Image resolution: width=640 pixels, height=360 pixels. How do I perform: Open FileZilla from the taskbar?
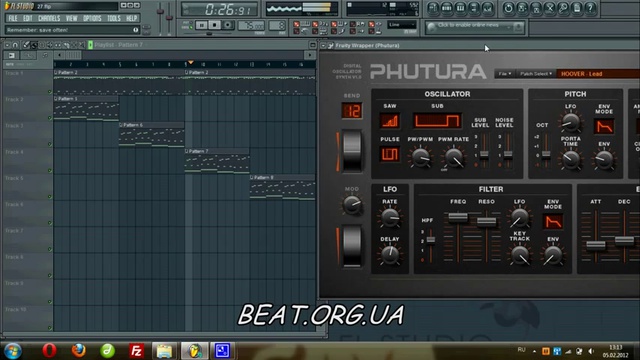pos(136,351)
